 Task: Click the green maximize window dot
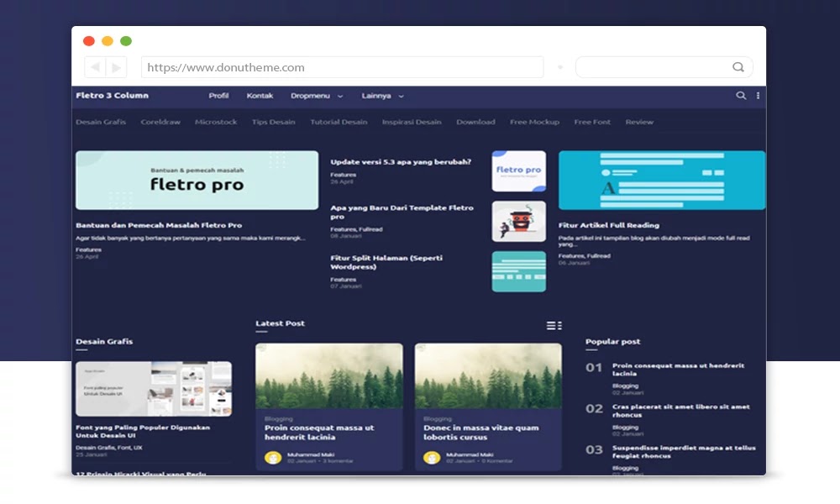point(126,41)
